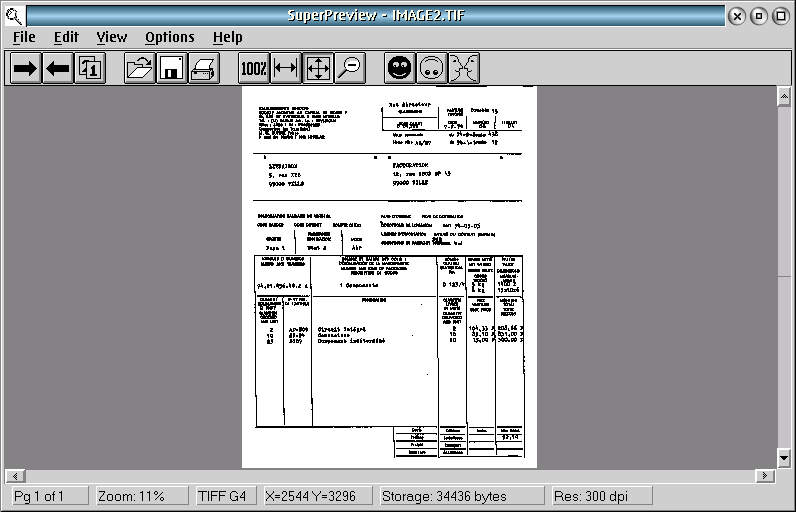Viewport: 796px width, 512px height.
Task: Print the document with the printer icon
Action: coord(203,68)
